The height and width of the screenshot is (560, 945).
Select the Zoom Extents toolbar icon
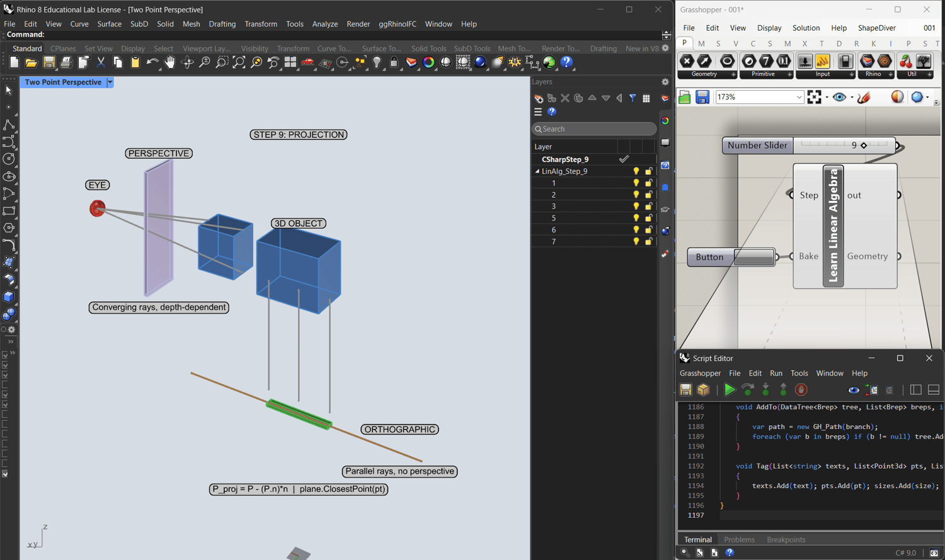[239, 62]
